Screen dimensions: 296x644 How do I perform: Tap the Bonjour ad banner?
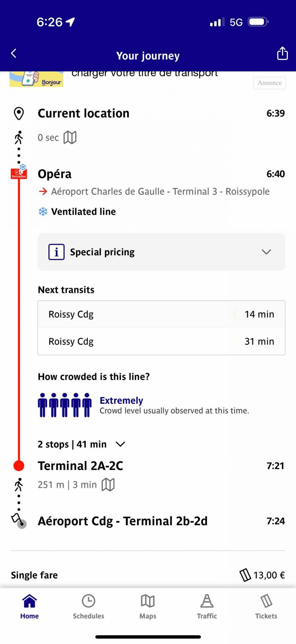click(36, 79)
